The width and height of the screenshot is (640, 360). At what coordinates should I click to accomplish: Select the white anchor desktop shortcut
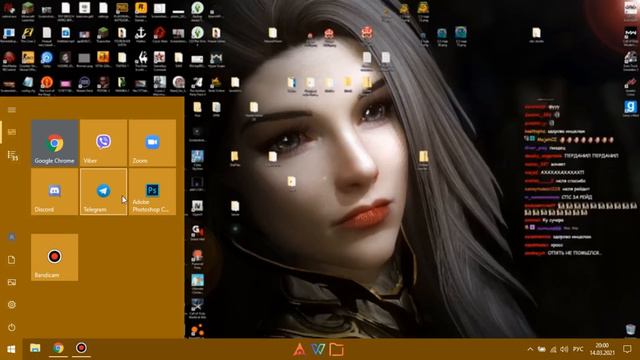[x=141, y=34]
